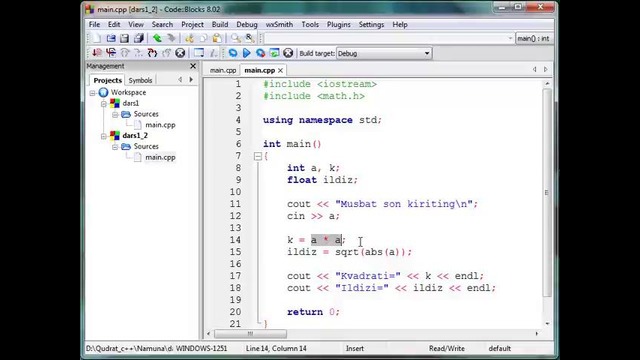Click the Build and run icon

click(260, 53)
